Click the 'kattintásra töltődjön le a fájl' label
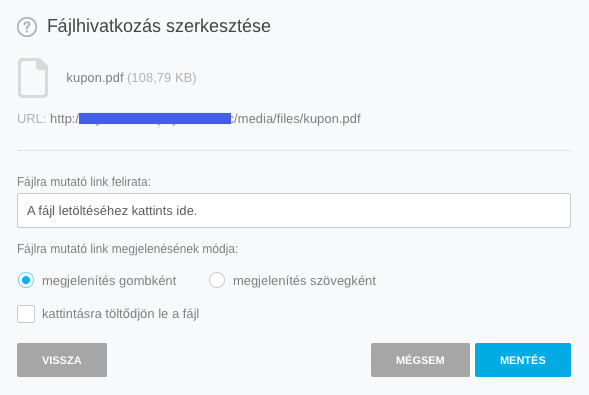The image size is (589, 395). click(x=121, y=314)
